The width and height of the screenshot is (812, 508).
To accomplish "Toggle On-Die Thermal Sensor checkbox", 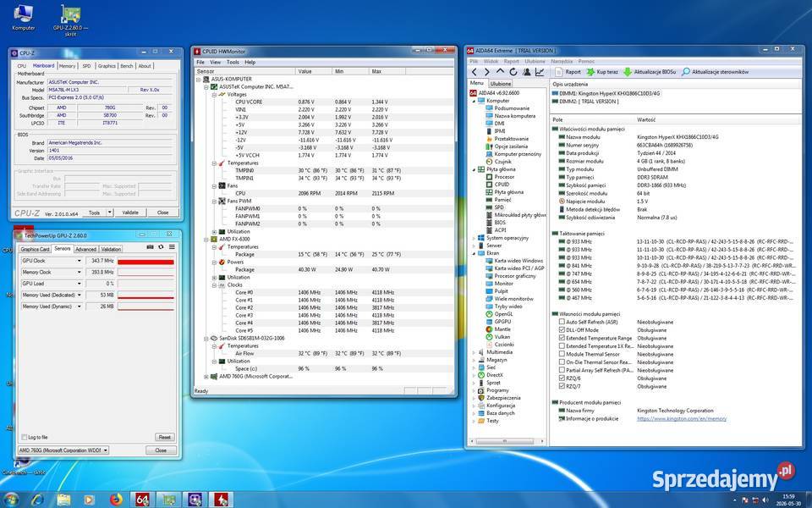I will 562,362.
